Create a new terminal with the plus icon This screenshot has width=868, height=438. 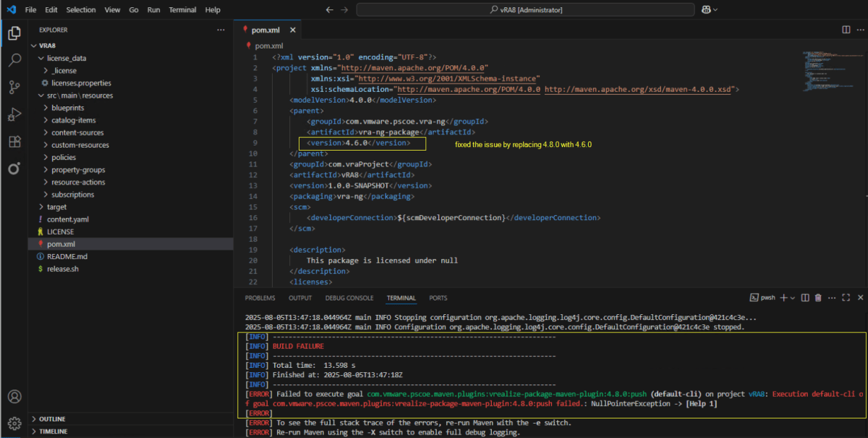point(785,298)
